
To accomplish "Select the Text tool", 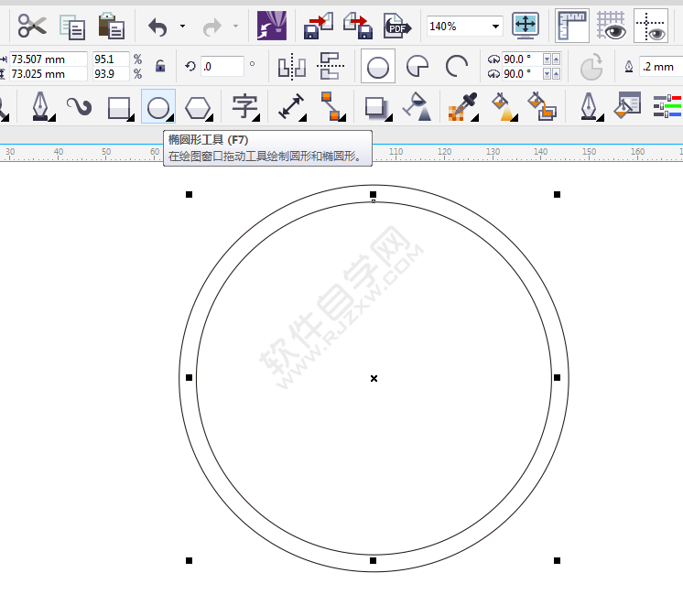I will (x=244, y=107).
